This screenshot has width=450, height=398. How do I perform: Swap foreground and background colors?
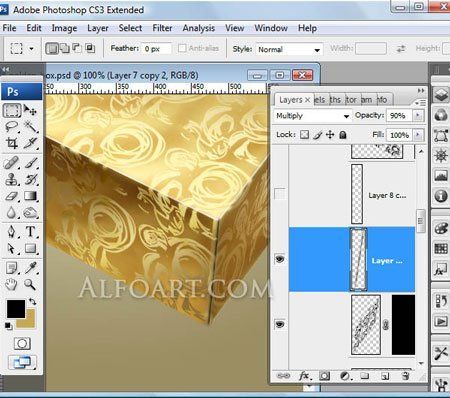pyautogui.click(x=32, y=302)
